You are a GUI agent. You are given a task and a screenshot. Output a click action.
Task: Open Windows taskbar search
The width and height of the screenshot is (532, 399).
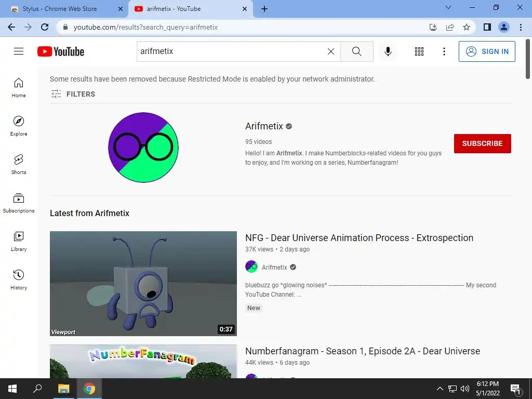click(x=37, y=389)
